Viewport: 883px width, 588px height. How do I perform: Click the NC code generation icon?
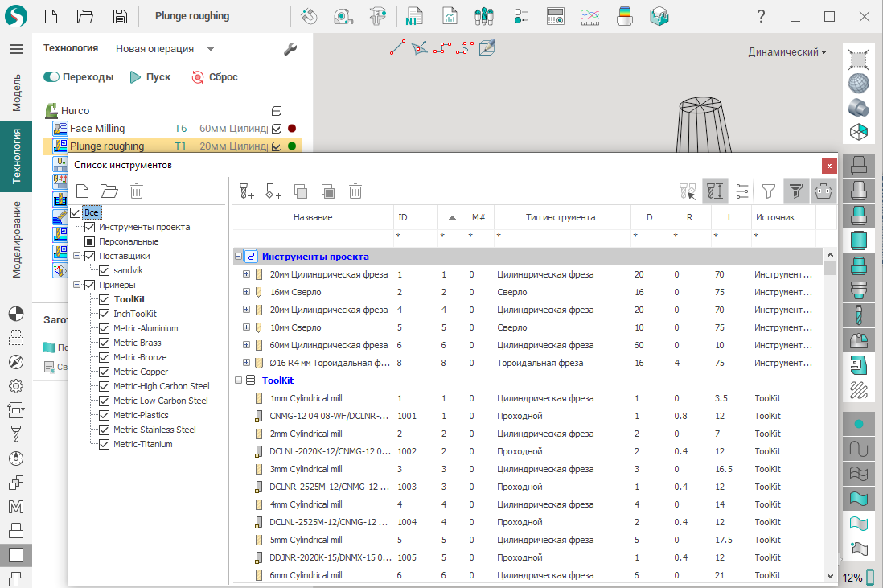click(414, 16)
